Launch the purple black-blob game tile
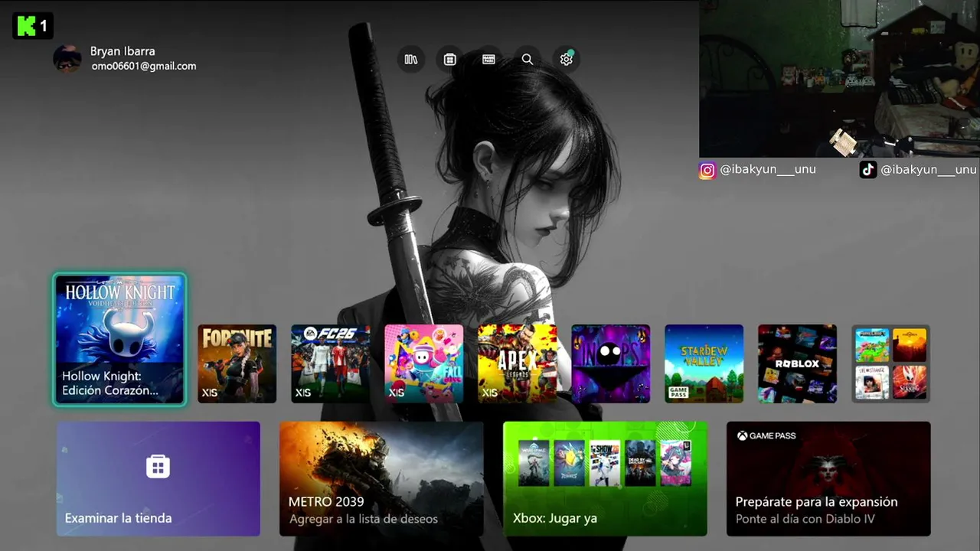The width and height of the screenshot is (980, 551). pyautogui.click(x=611, y=364)
